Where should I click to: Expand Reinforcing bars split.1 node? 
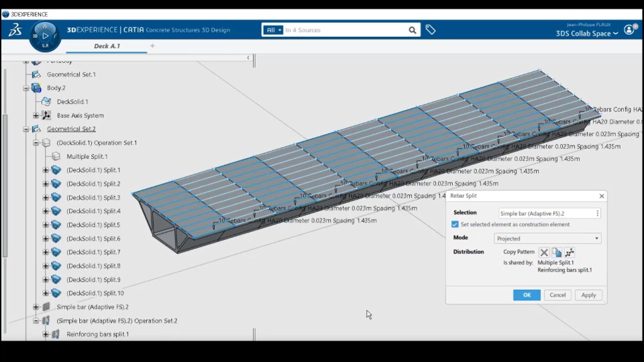pos(46,334)
